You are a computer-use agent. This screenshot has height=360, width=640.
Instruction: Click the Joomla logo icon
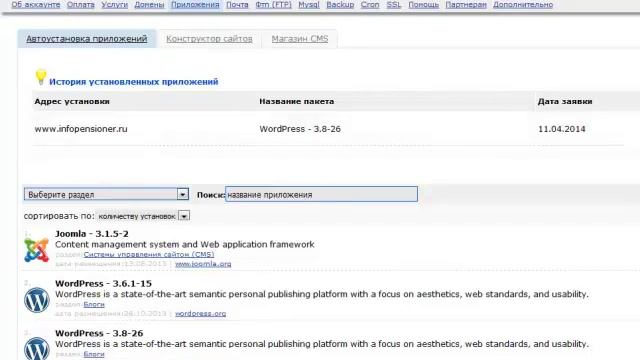[x=36, y=250]
